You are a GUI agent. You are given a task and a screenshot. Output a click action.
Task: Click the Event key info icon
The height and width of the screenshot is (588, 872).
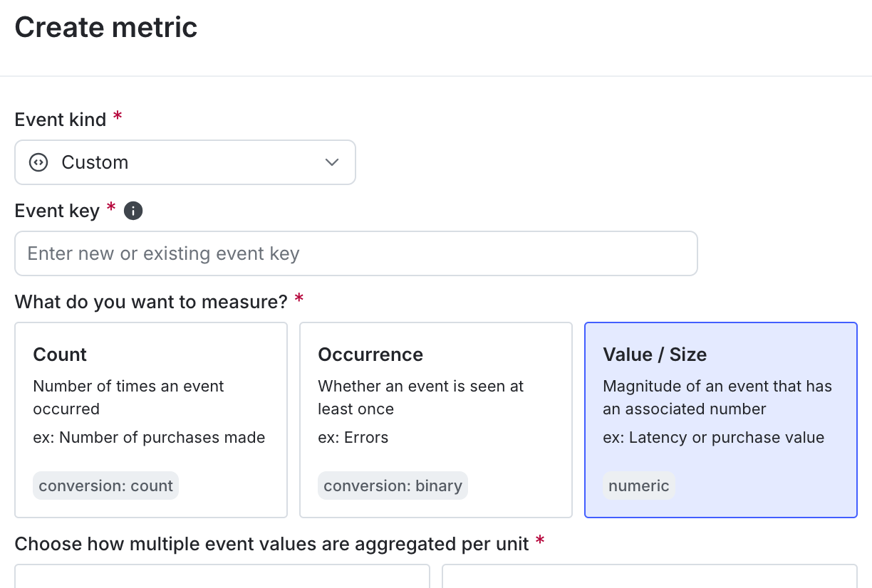133,211
